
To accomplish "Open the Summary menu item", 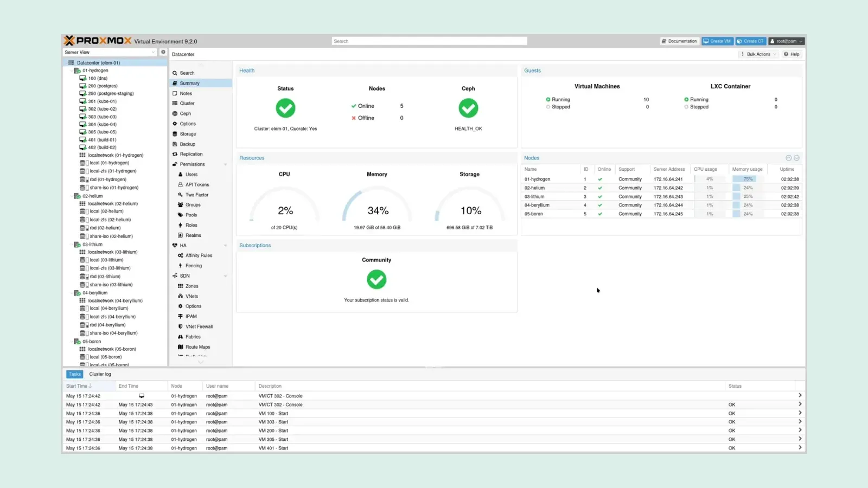I will 200,83.
